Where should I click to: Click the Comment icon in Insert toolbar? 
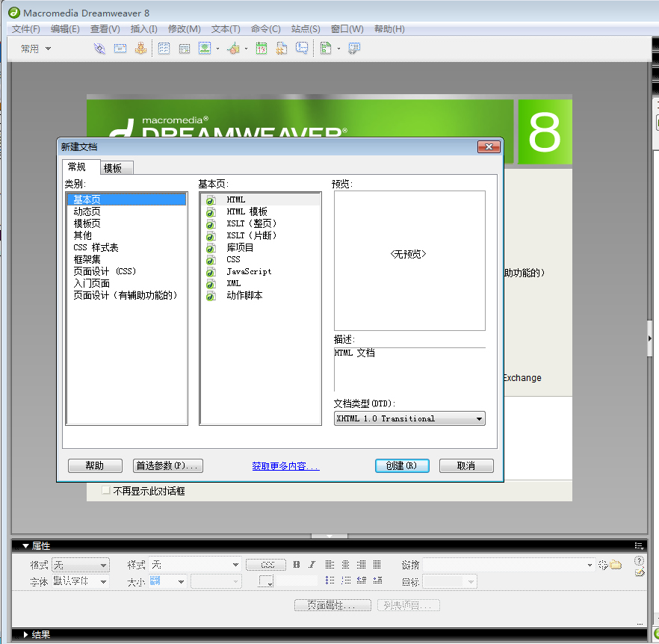302,49
